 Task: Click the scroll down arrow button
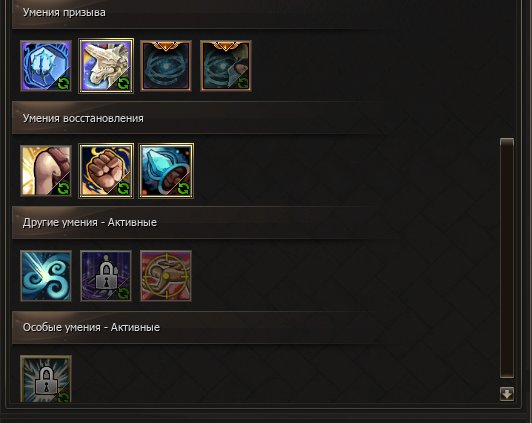pyautogui.click(x=507, y=394)
